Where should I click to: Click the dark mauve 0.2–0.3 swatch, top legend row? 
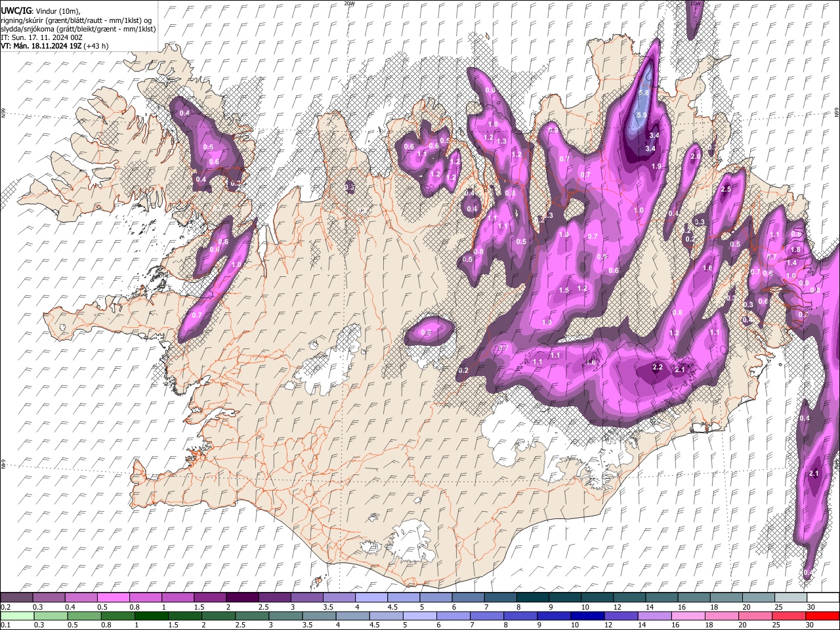pos(16,597)
